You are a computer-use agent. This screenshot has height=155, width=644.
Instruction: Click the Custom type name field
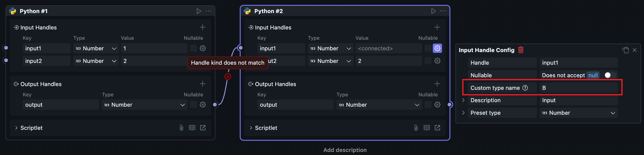tap(578, 88)
